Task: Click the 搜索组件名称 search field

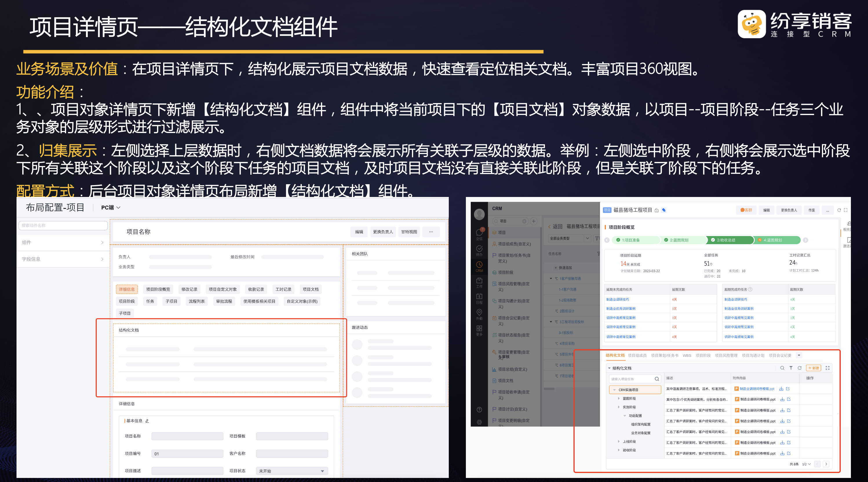Action: pyautogui.click(x=63, y=225)
